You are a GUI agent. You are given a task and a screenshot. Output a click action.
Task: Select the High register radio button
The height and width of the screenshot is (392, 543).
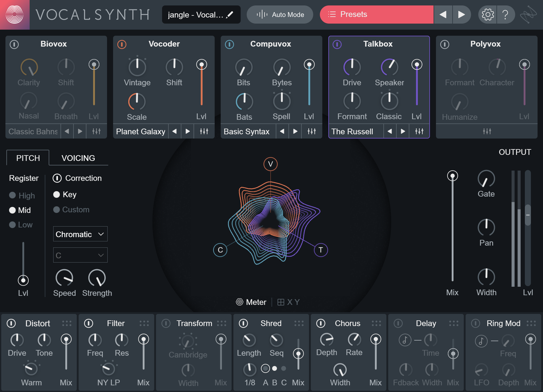(12, 195)
